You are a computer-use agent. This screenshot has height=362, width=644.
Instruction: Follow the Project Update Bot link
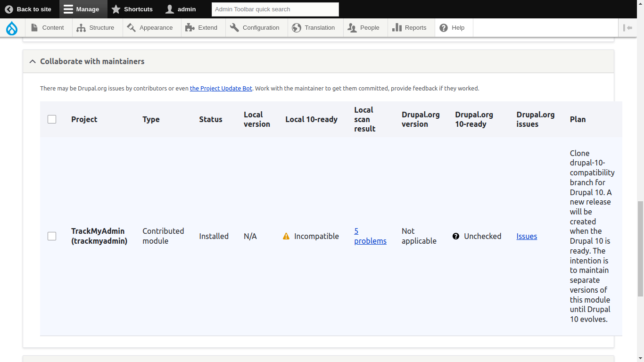(x=221, y=88)
